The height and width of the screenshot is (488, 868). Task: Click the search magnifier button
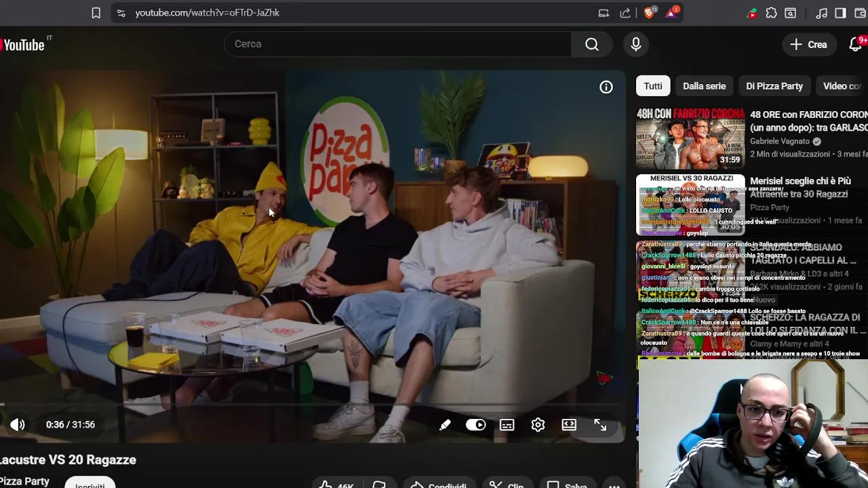click(592, 44)
